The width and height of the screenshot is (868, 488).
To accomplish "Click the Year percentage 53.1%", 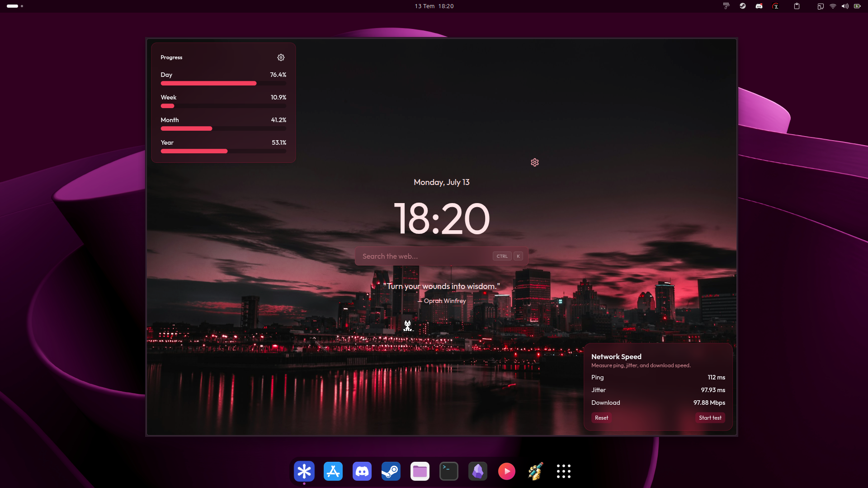I will (x=279, y=142).
